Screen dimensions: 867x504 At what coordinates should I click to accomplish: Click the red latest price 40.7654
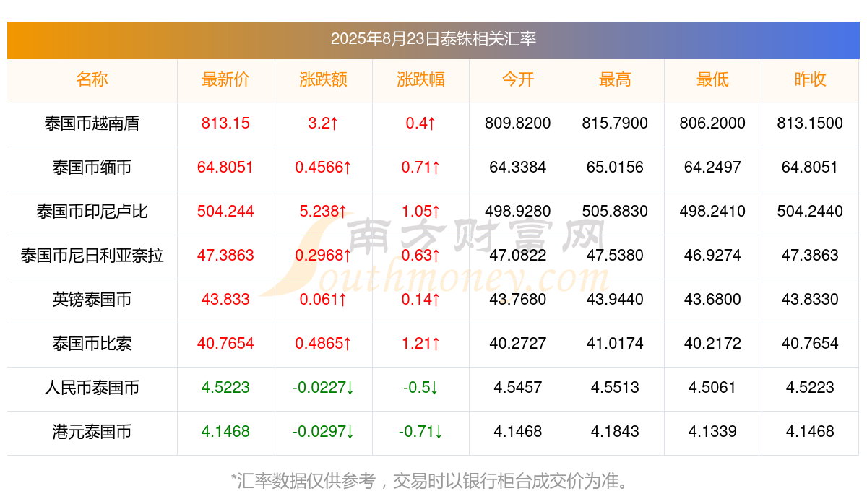225,344
